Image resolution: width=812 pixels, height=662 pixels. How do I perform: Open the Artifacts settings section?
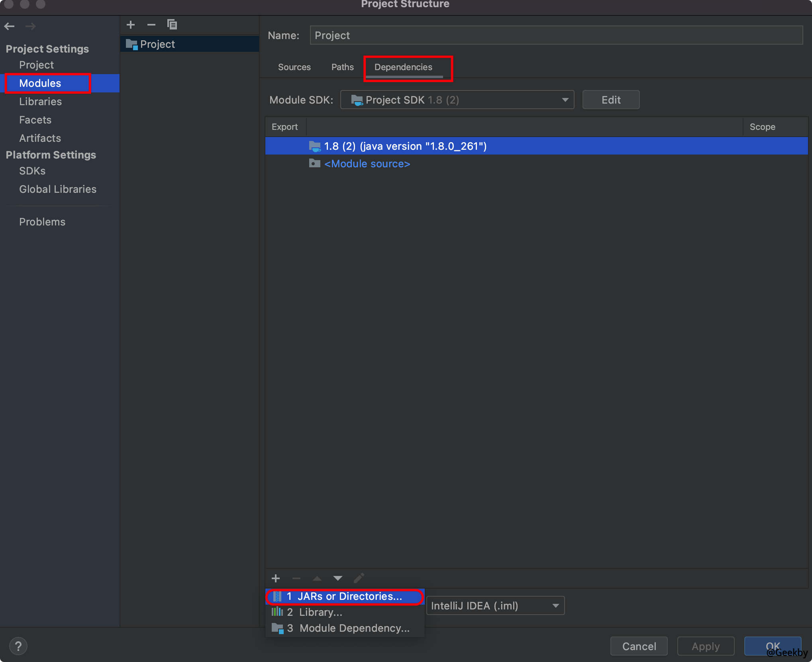pos(40,138)
